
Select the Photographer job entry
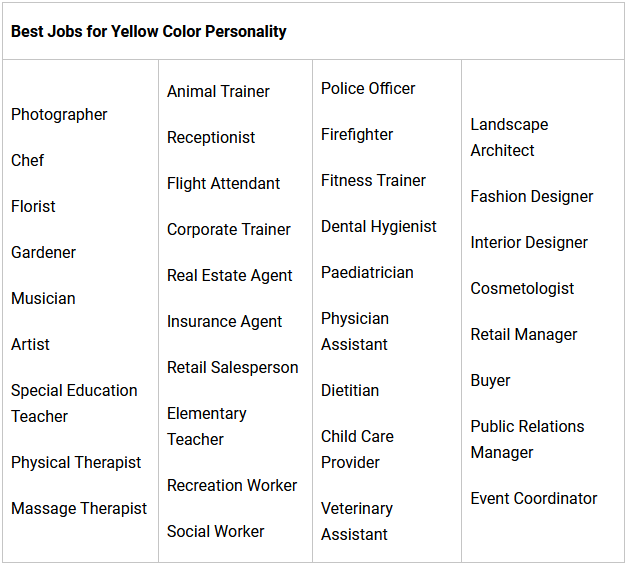pyautogui.click(x=59, y=115)
